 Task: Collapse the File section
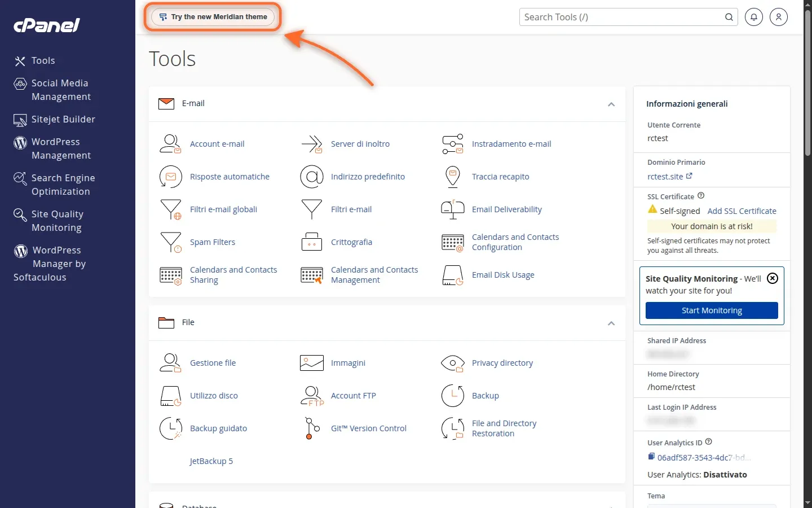click(611, 323)
